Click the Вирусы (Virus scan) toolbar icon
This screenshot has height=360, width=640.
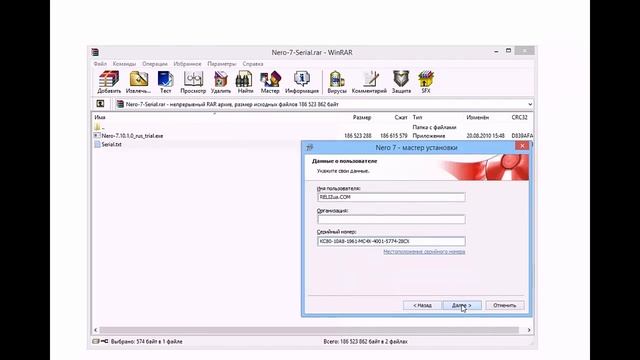pyautogui.click(x=337, y=82)
